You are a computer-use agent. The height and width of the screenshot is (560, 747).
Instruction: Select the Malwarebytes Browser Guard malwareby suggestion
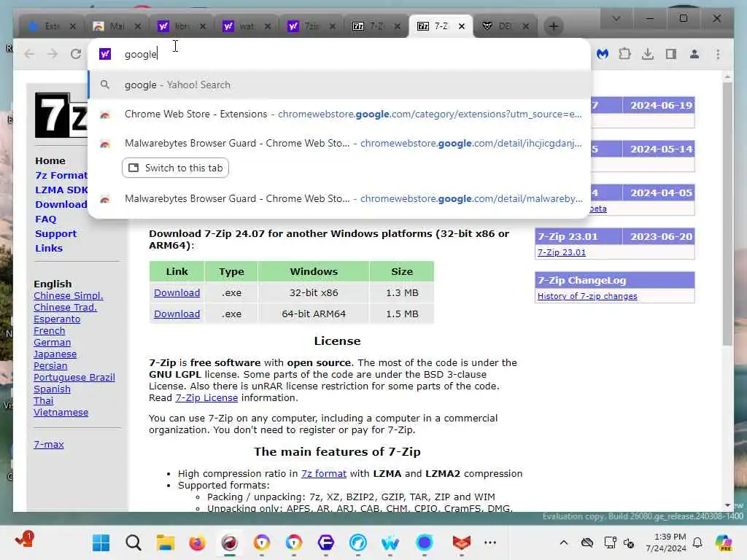(x=339, y=198)
